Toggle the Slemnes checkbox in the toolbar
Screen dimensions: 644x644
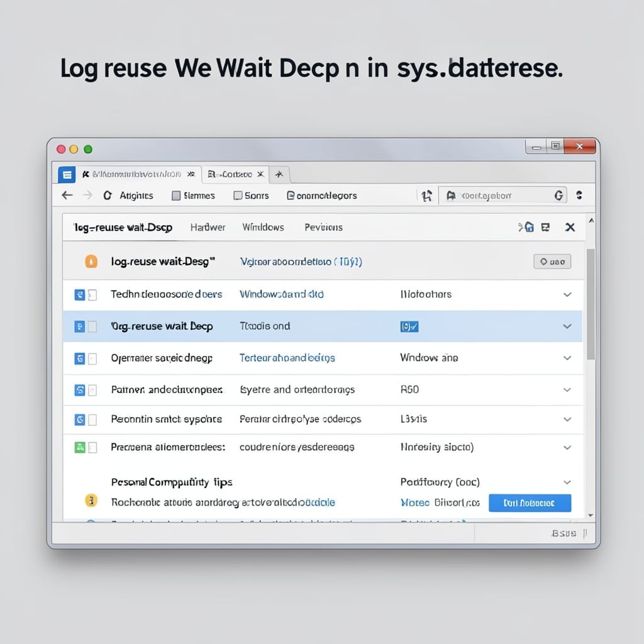coord(176,196)
